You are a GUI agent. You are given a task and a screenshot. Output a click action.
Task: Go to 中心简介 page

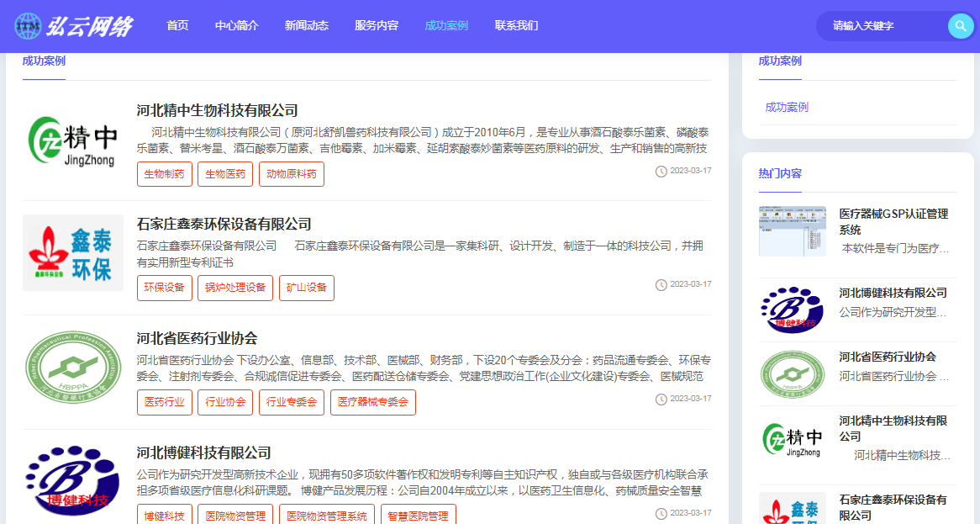coord(237,25)
